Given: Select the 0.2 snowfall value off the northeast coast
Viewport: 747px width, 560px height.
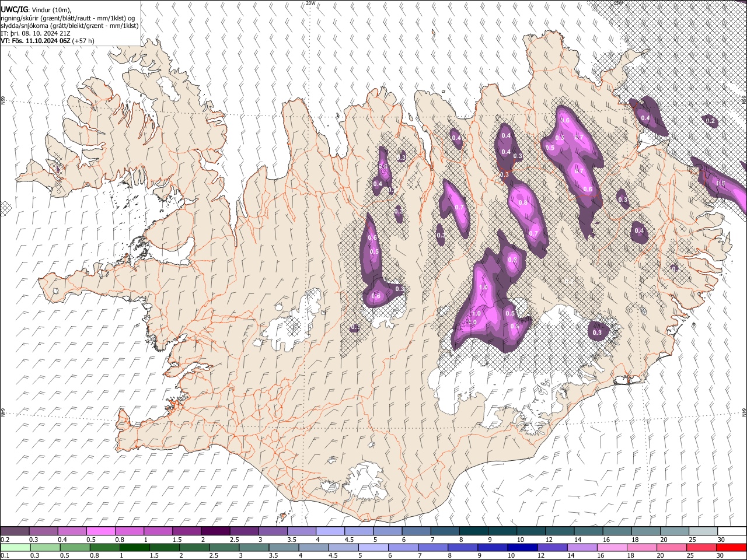Looking at the screenshot, I should (x=710, y=121).
